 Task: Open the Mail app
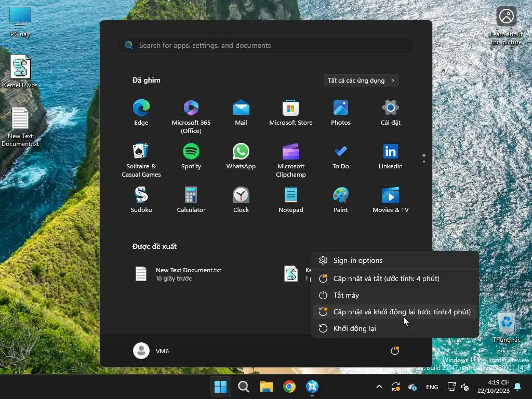coord(241,113)
